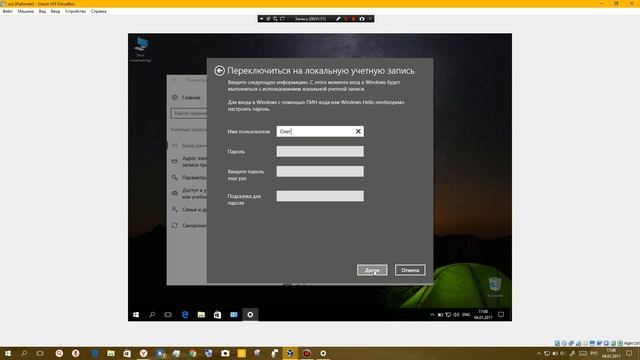This screenshot has width=640, height=360.
Task: Click the recorder camera snapshot icon
Action: click(362, 19)
